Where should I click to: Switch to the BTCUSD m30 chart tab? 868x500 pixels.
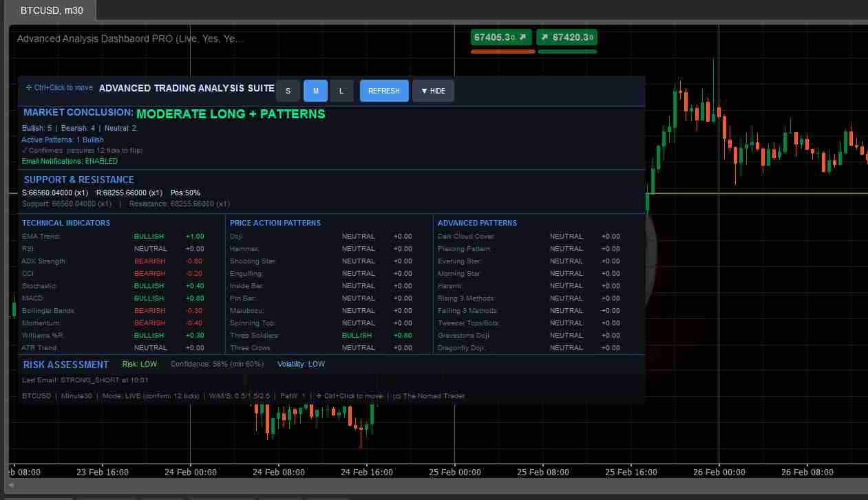coord(48,10)
